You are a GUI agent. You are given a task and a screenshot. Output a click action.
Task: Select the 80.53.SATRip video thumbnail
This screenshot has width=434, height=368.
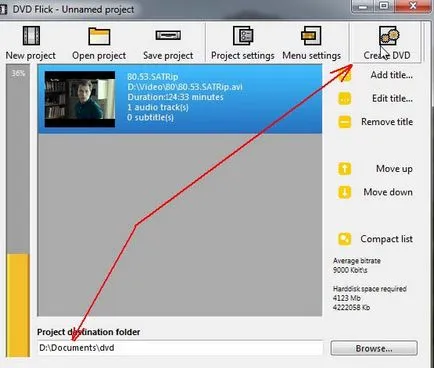pyautogui.click(x=80, y=99)
